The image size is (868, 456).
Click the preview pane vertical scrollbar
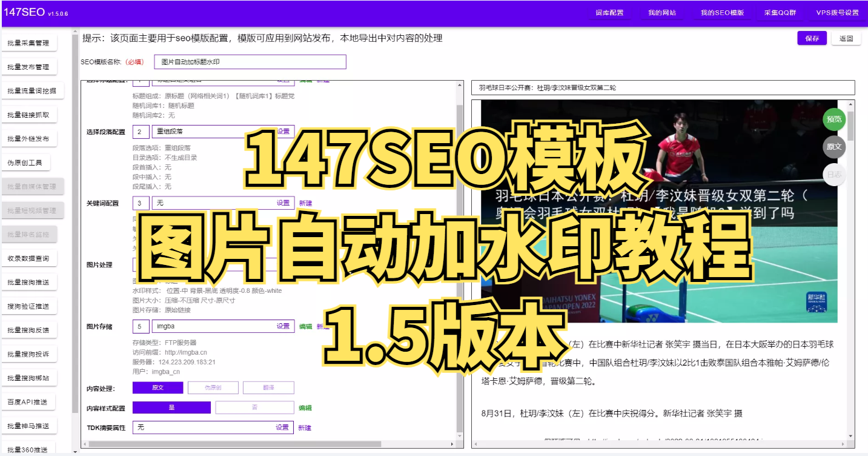[850, 127]
